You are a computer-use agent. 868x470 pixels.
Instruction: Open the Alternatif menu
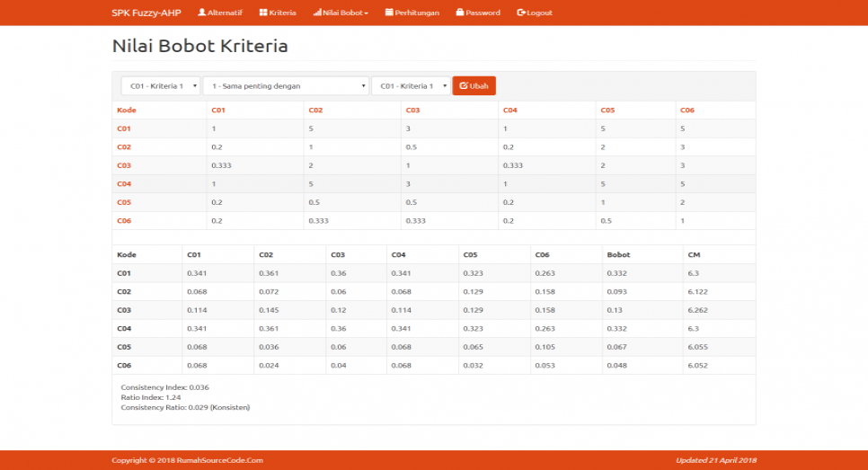tap(220, 13)
